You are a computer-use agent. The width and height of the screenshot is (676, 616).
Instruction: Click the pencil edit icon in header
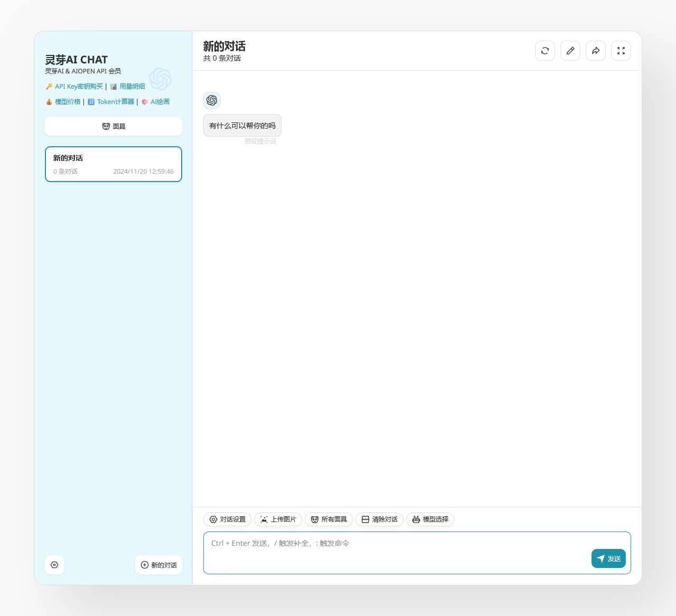click(570, 51)
